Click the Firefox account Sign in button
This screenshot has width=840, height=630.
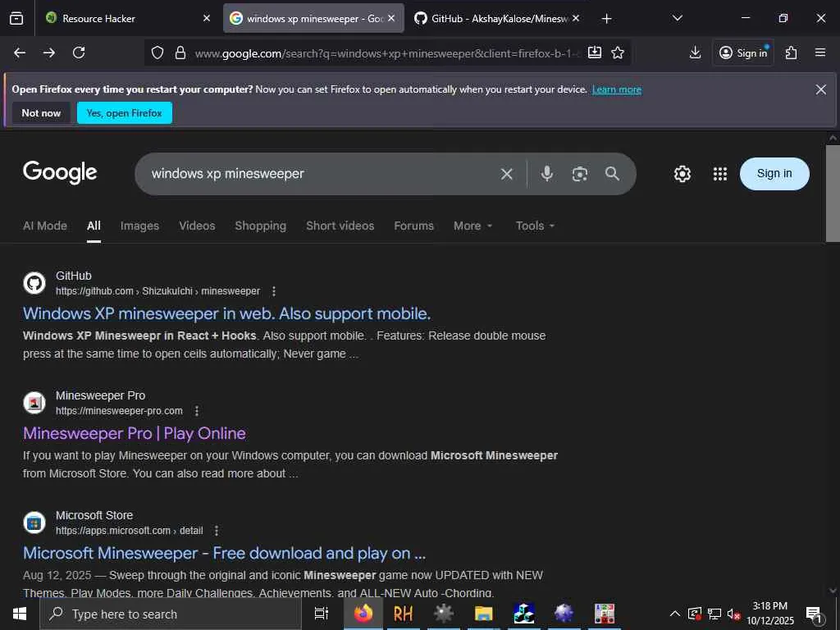pos(743,52)
